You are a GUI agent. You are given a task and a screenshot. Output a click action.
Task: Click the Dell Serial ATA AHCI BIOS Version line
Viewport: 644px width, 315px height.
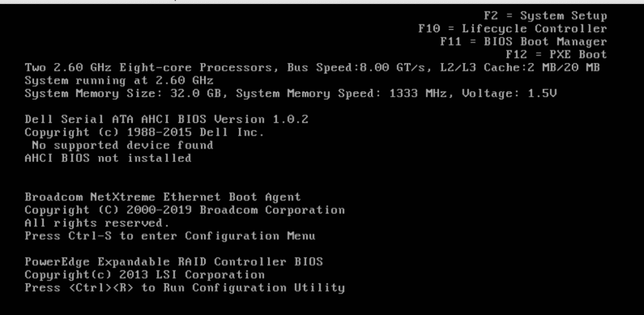coord(167,119)
